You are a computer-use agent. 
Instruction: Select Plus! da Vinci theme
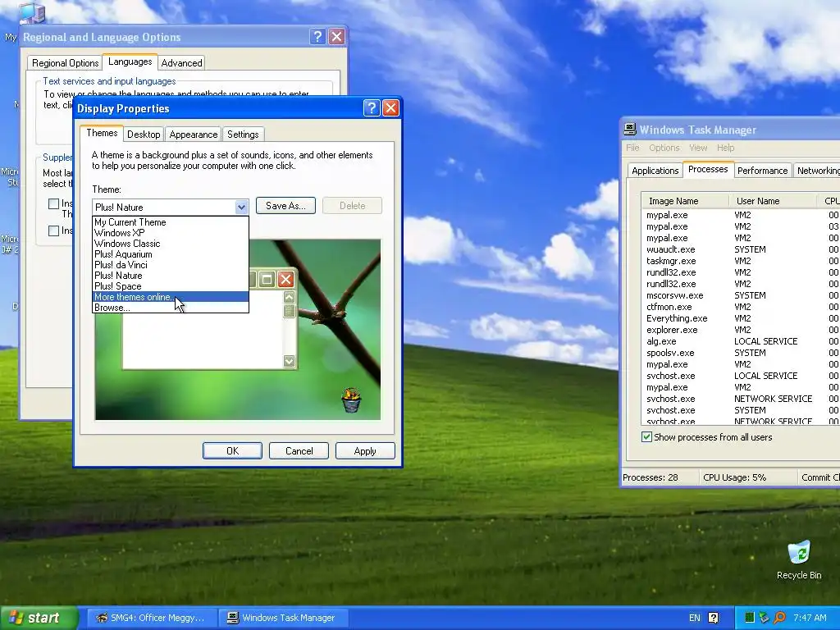(171, 265)
